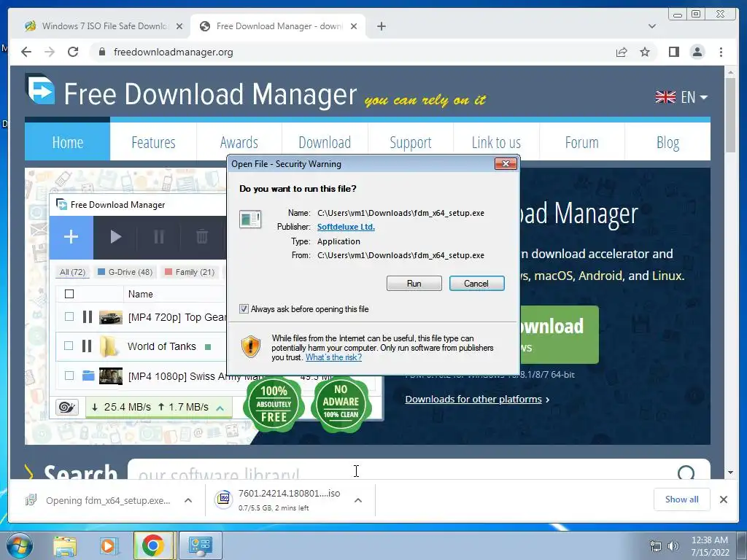This screenshot has width=747, height=560.
Task: Expand the speed panel caret in FDM preview
Action: pyautogui.click(x=220, y=408)
